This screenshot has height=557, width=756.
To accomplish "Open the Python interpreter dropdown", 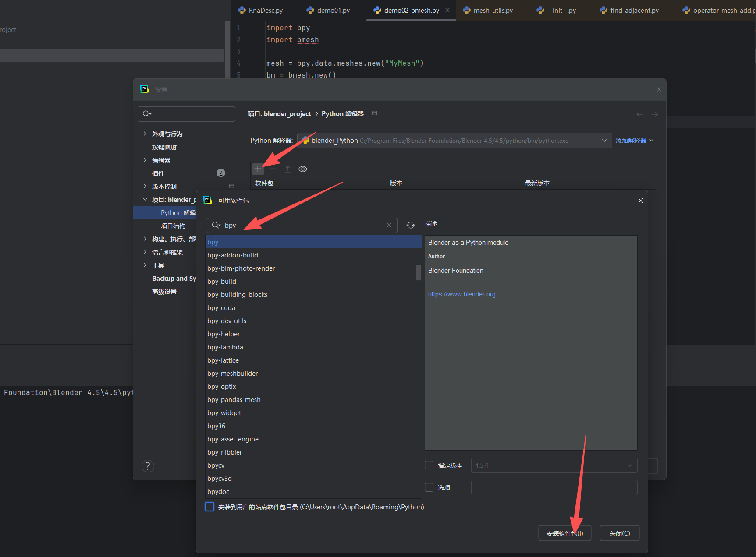I will point(454,141).
